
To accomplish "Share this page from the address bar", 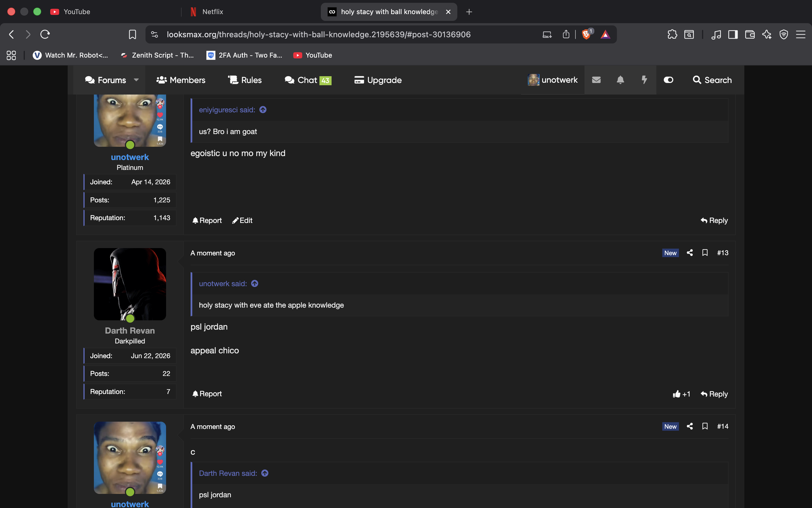I will click(x=566, y=34).
